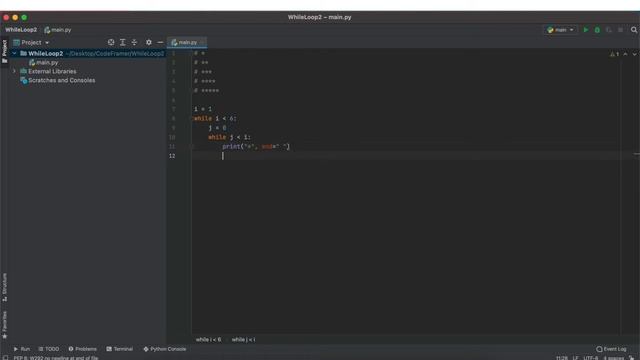Click the Run with Coverage icon
640x360 pixels.
tap(609, 30)
